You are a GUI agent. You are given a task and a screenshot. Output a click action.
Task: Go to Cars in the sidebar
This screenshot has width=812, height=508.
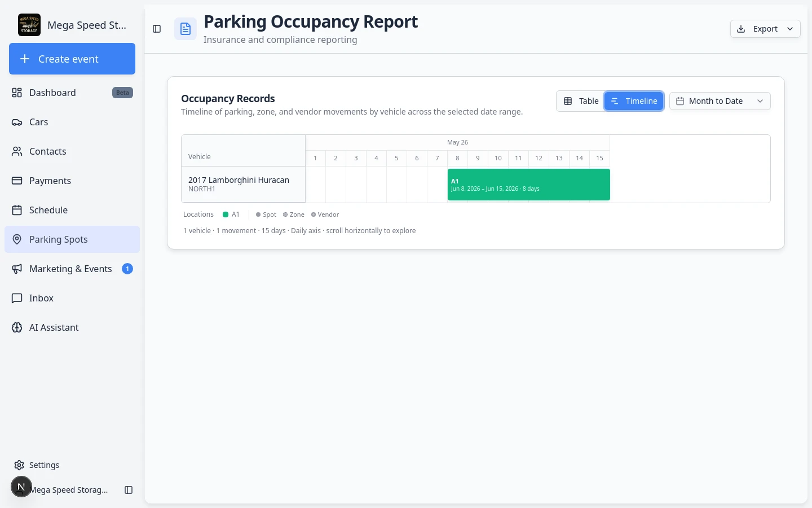(72, 122)
